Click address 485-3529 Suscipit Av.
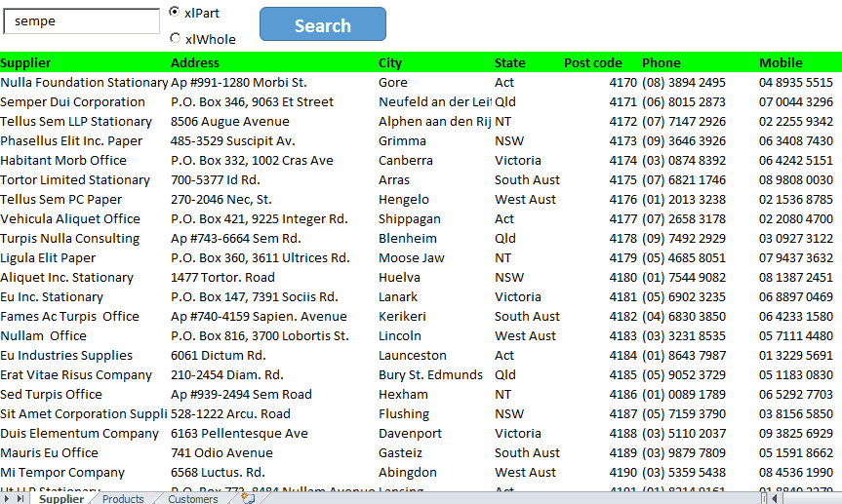The image size is (842, 504). 232,140
